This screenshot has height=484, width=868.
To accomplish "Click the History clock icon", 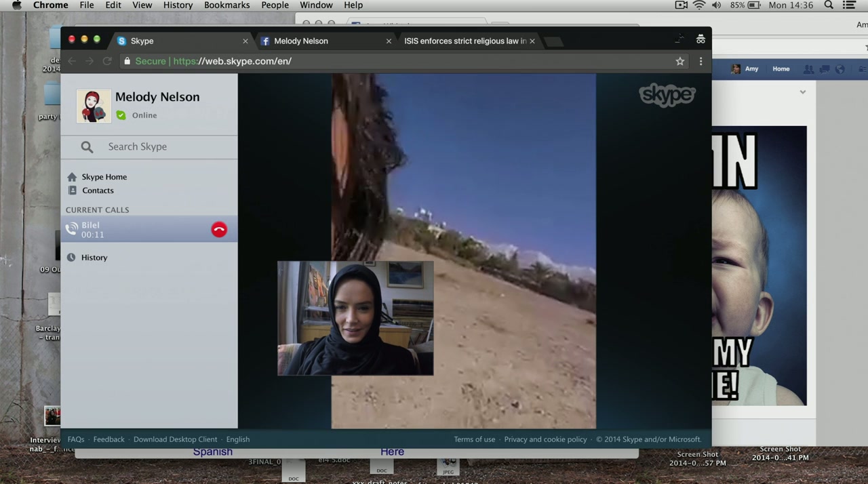I will (x=71, y=258).
